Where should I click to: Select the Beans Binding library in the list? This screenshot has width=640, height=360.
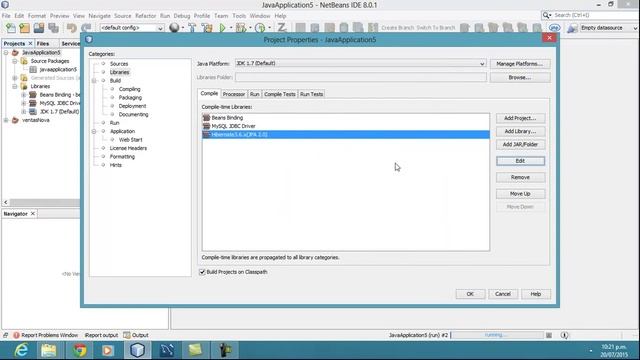point(346,118)
